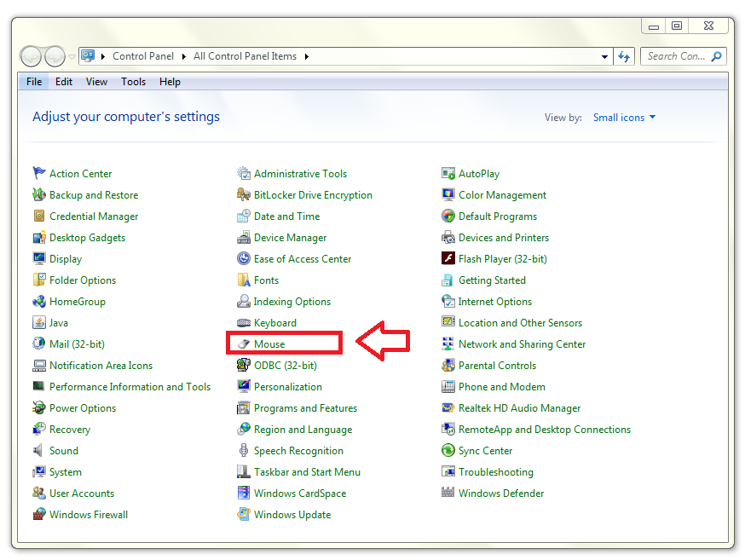Screen dimensions: 745x560
Task: Open the Keyboard icon
Action: point(244,322)
